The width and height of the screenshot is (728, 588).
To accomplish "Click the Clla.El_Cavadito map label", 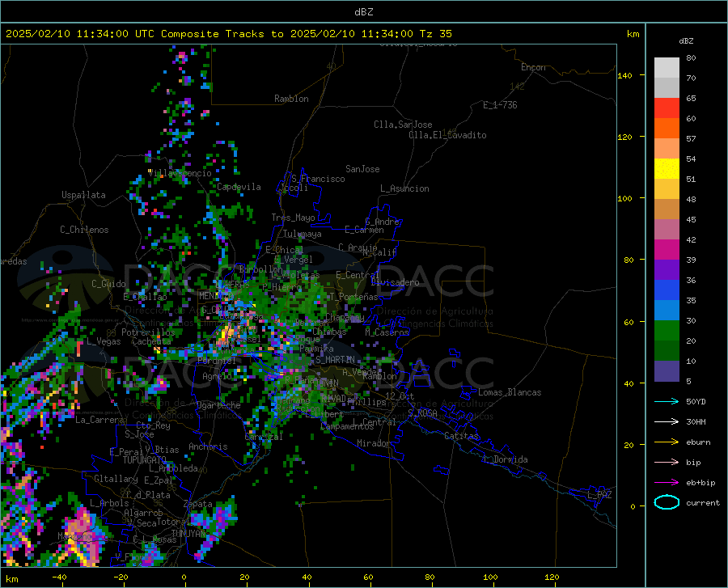I will [x=447, y=135].
